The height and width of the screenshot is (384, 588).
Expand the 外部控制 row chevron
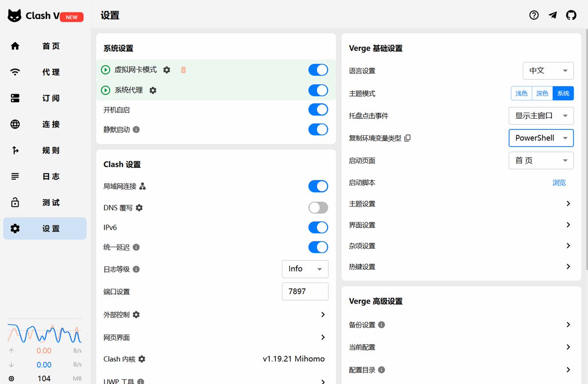pos(323,314)
